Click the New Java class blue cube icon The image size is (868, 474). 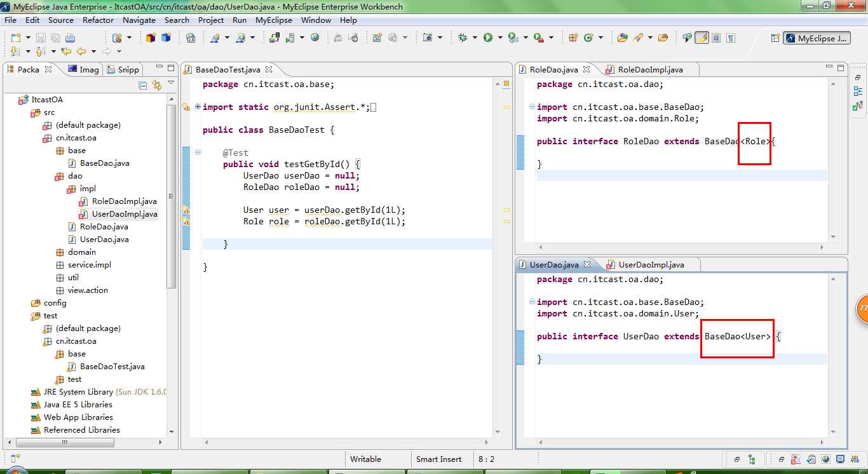click(166, 38)
